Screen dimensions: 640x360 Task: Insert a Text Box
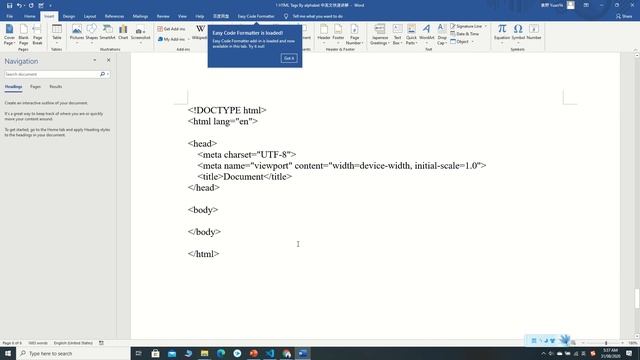397,34
